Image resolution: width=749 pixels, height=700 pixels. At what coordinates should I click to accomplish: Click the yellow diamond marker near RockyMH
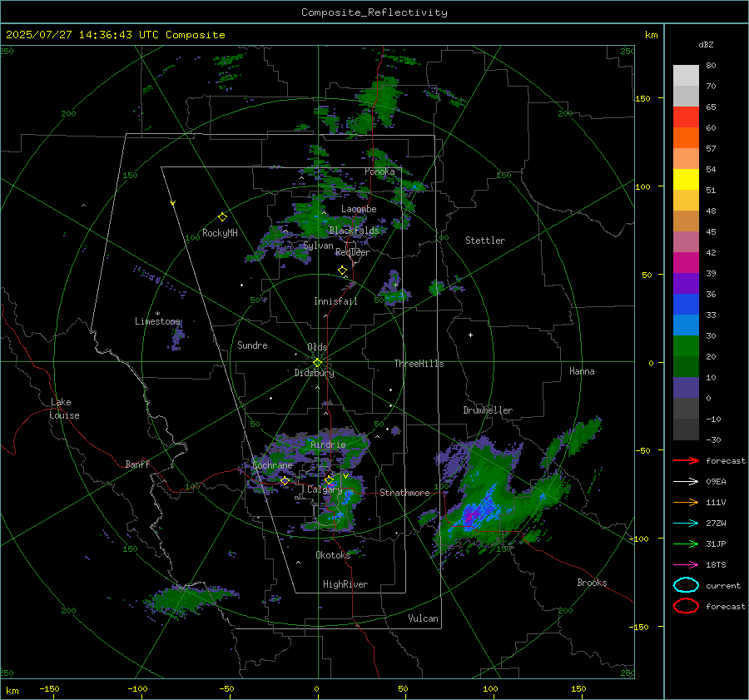click(x=222, y=217)
